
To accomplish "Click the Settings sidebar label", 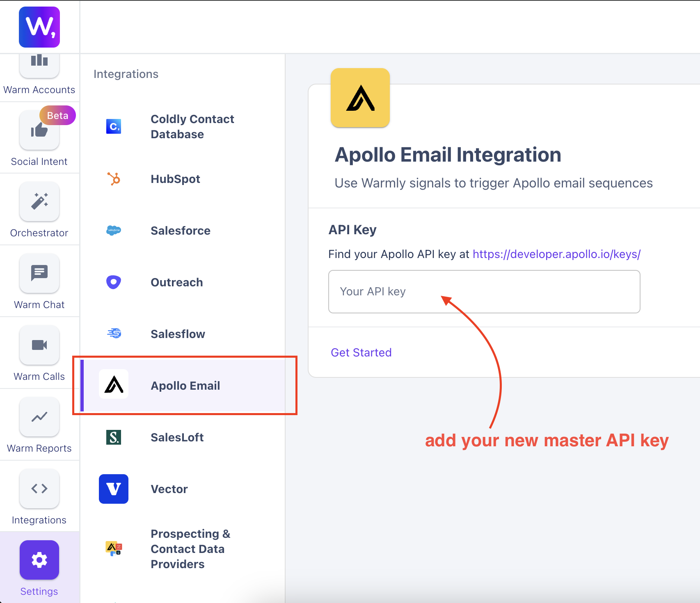I will [39, 592].
